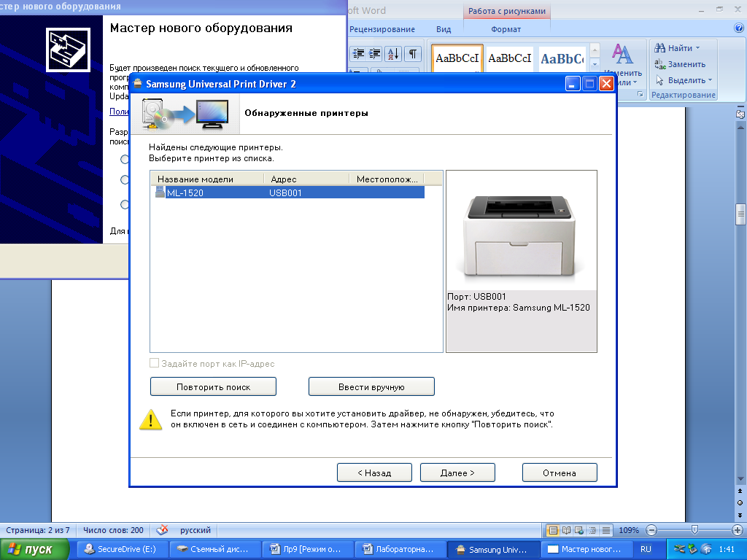Click Word vertical scrollbar thumb
747x560 pixels.
click(x=740, y=214)
